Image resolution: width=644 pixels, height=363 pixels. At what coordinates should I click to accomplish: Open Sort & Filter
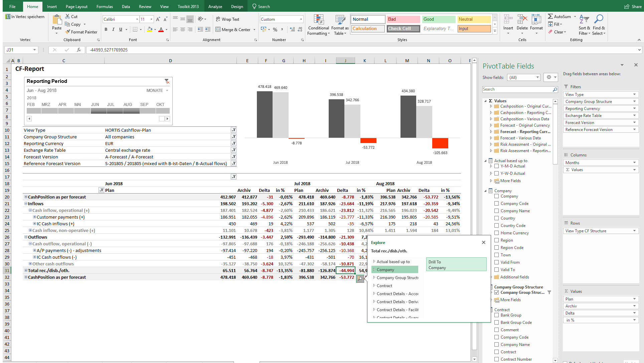point(584,25)
